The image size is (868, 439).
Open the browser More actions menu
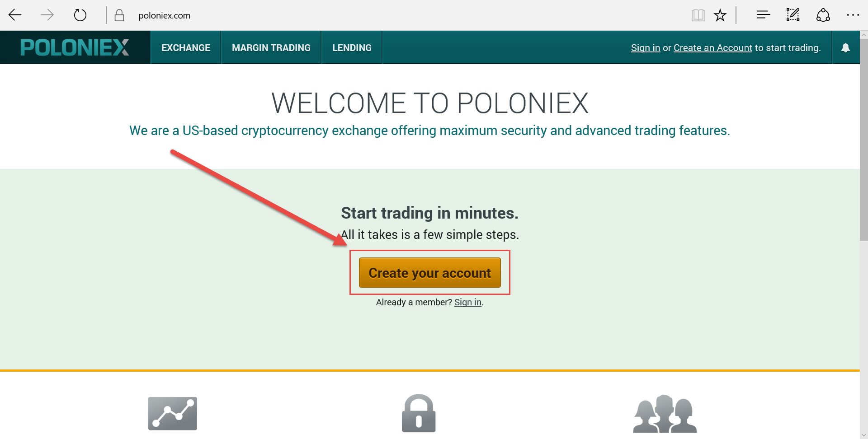(x=853, y=15)
